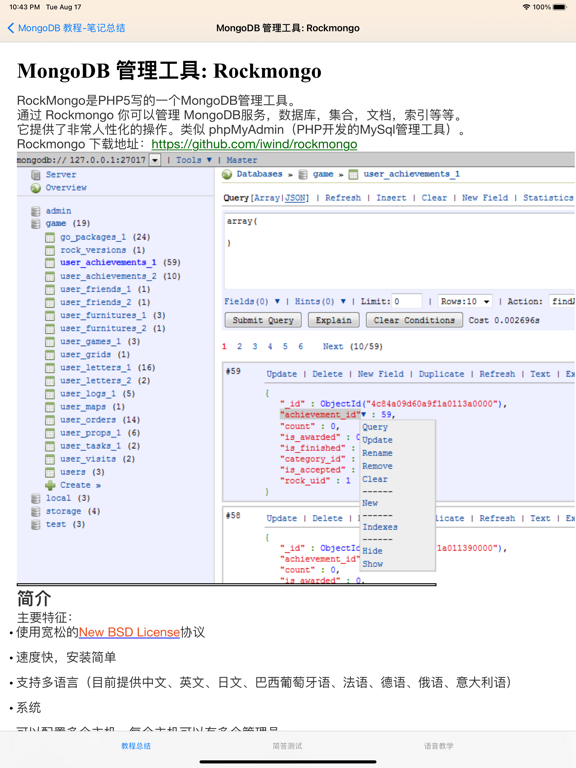Click the Submit Query button
Viewport: 576px width, 768px height.
click(263, 320)
